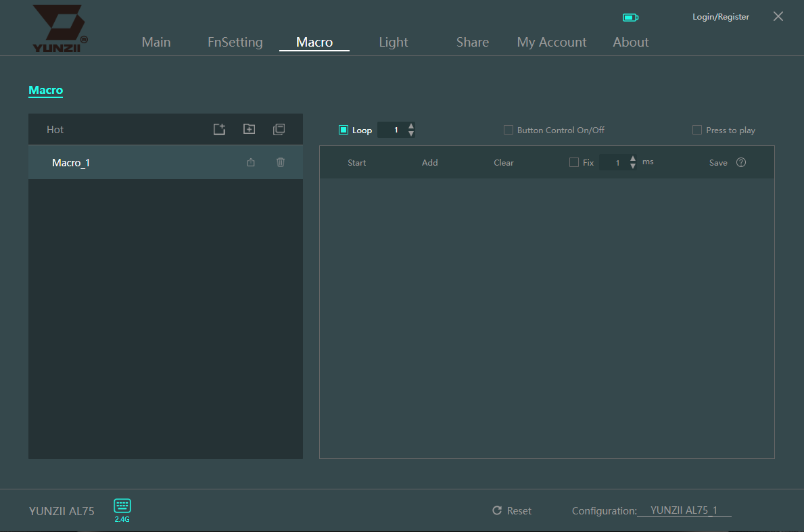
Task: Toggle the Loop checkbox
Action: [x=344, y=130]
